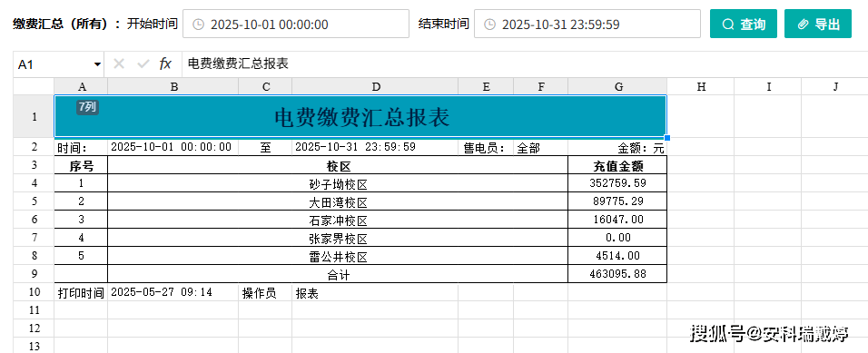Click the 导出 export button
Viewport: 868px width, 353px height.
tap(818, 24)
